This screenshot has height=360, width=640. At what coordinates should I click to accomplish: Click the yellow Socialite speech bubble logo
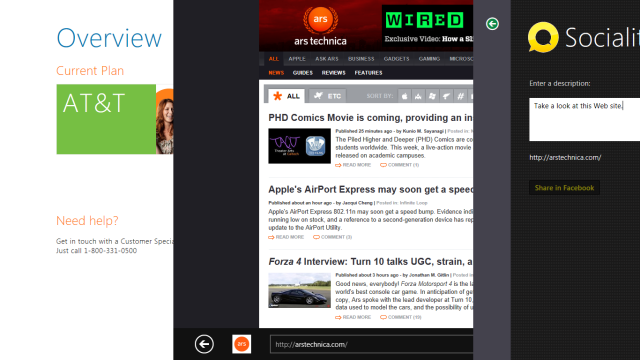pyautogui.click(x=543, y=38)
